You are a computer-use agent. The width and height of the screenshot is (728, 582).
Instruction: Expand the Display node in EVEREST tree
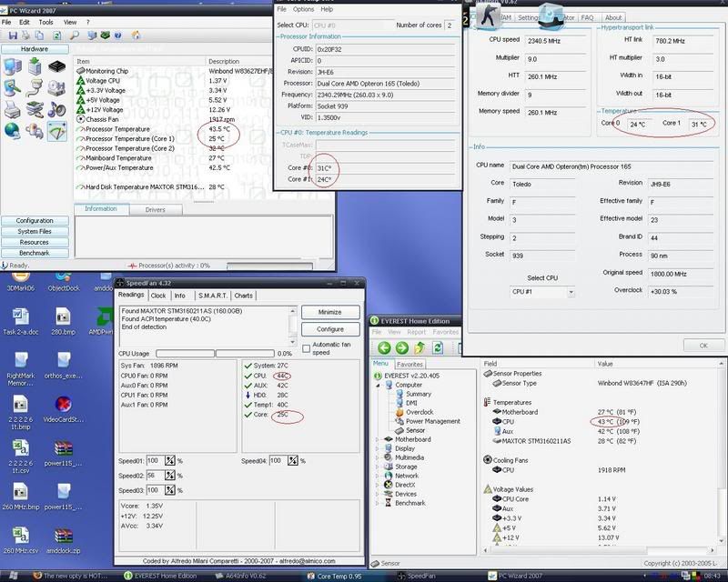tap(378, 449)
